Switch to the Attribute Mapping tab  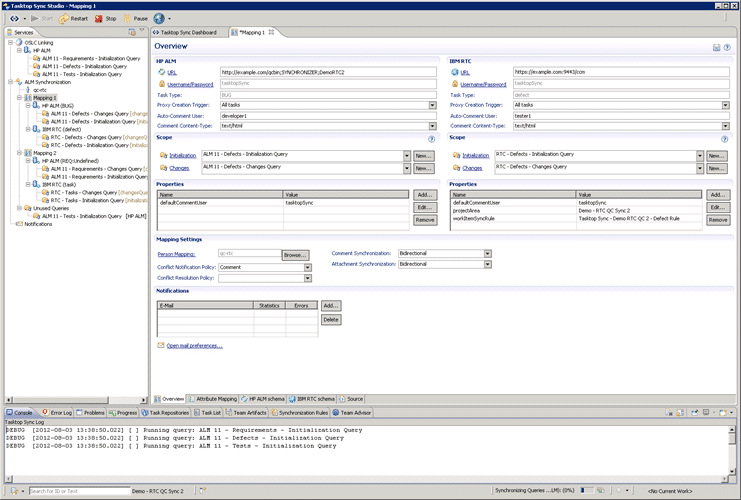(213, 399)
